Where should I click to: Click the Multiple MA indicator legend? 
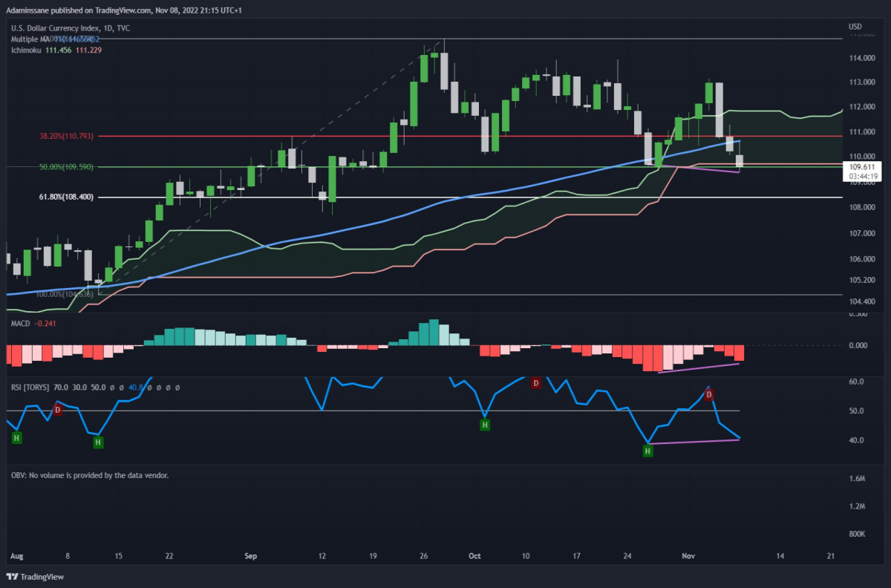[55, 39]
